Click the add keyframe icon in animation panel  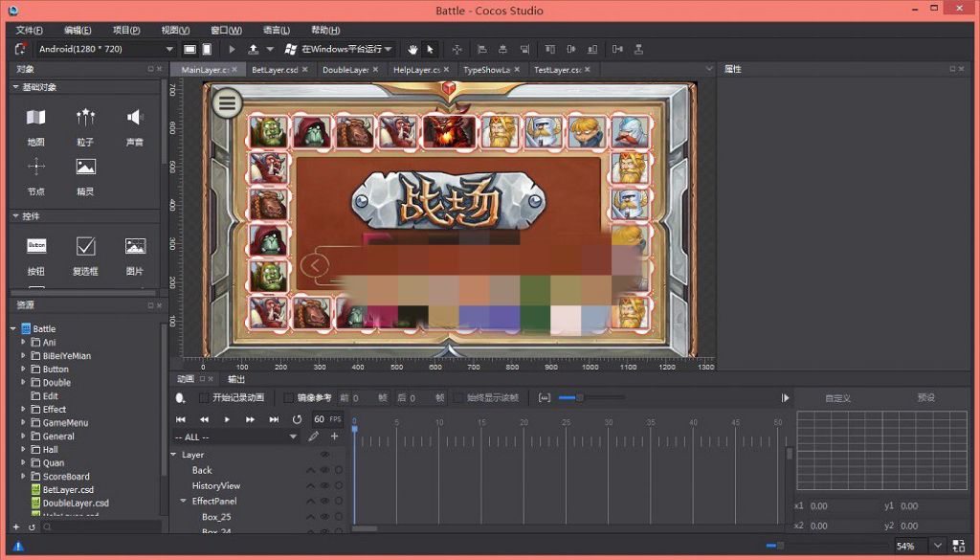click(x=181, y=397)
